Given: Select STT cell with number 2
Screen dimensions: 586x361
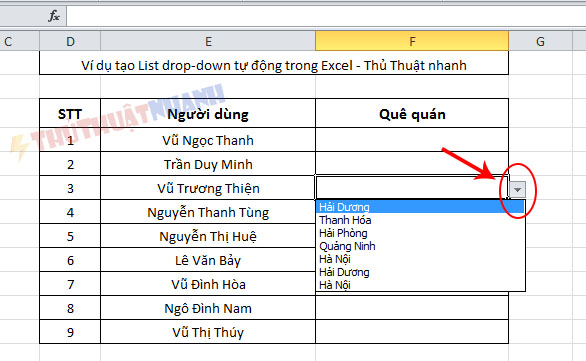Looking at the screenshot, I should (70, 164).
